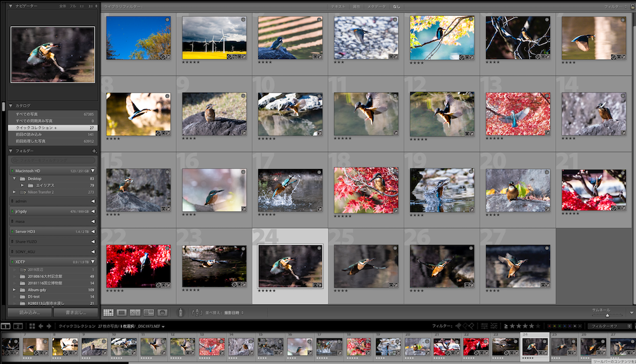This screenshot has width=636, height=364.
Task: Add a new folder with the plus icon
Action: click(x=94, y=151)
